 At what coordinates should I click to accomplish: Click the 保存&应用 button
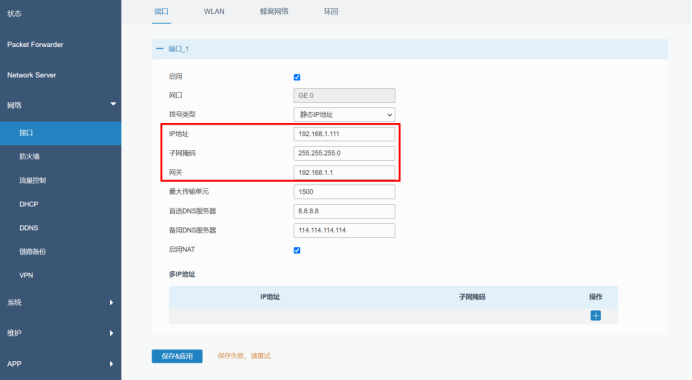(177, 356)
